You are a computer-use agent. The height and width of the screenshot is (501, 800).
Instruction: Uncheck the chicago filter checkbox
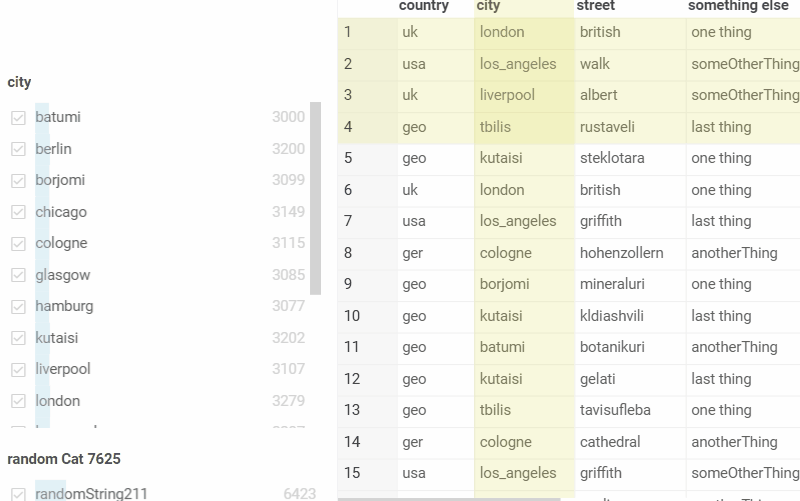[18, 212]
